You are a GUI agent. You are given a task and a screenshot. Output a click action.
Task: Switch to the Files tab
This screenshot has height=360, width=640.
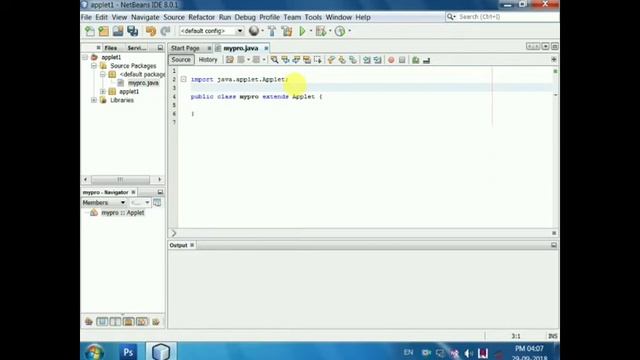point(110,48)
